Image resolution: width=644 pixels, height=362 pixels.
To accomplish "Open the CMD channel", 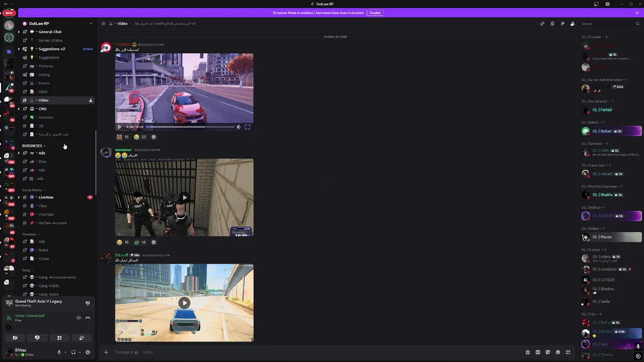I will [56, 109].
